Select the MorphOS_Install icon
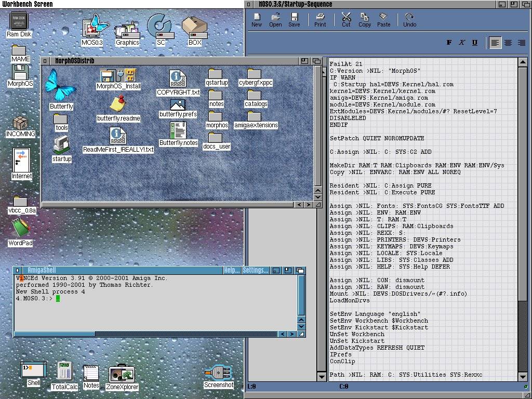The height and width of the screenshot is (399, 532). [x=118, y=79]
